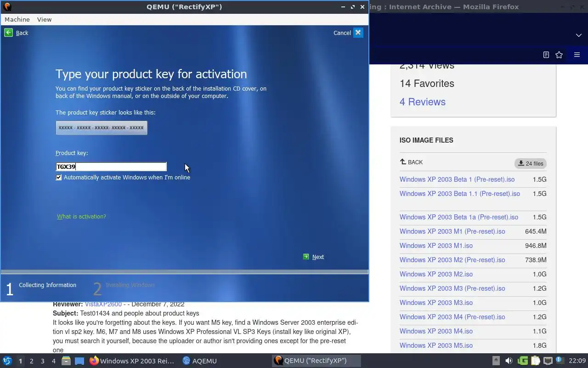The height and width of the screenshot is (368, 588).
Task: Click the product key input field
Action: click(x=111, y=167)
